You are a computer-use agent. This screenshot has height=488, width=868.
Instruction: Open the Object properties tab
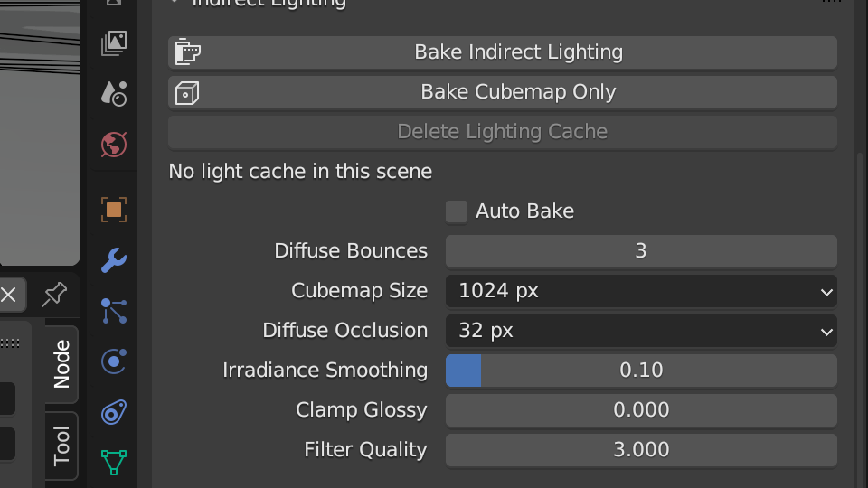114,210
